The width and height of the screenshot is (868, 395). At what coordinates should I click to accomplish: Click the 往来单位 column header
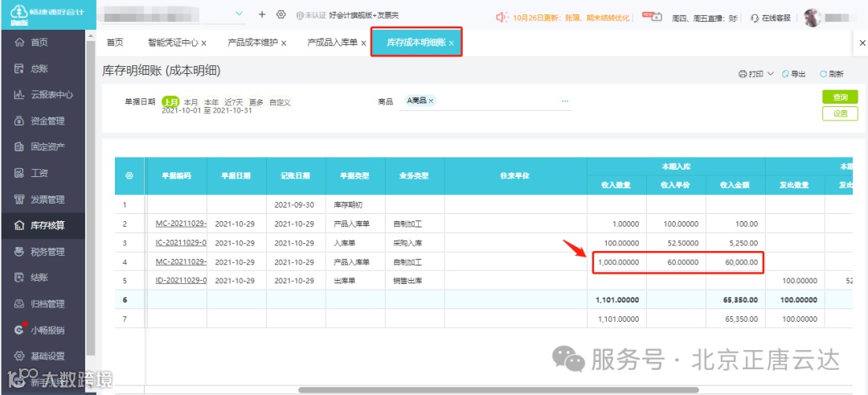(x=515, y=175)
